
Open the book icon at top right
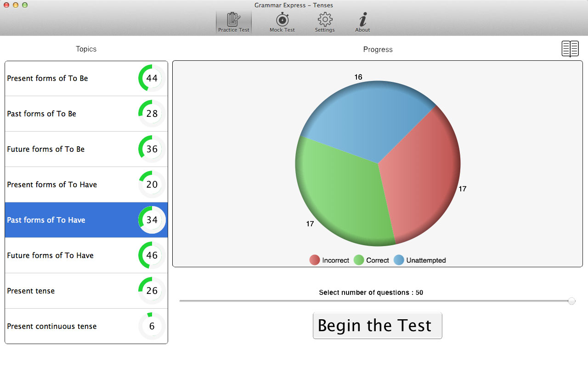pyautogui.click(x=570, y=49)
